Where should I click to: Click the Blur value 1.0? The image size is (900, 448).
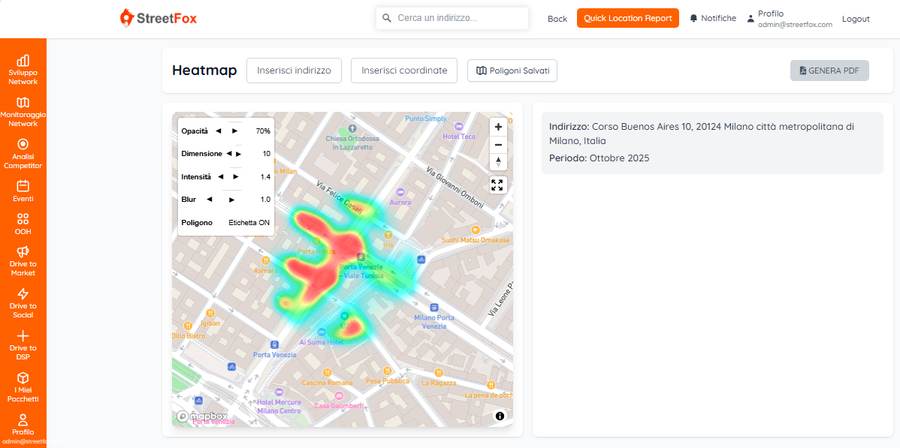pos(265,200)
